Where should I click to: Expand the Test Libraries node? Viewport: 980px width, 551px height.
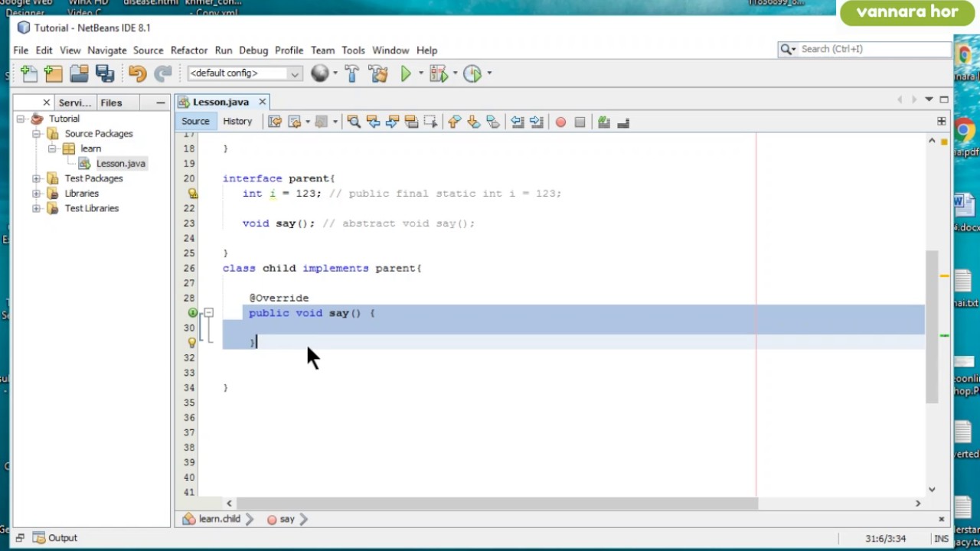(36, 208)
